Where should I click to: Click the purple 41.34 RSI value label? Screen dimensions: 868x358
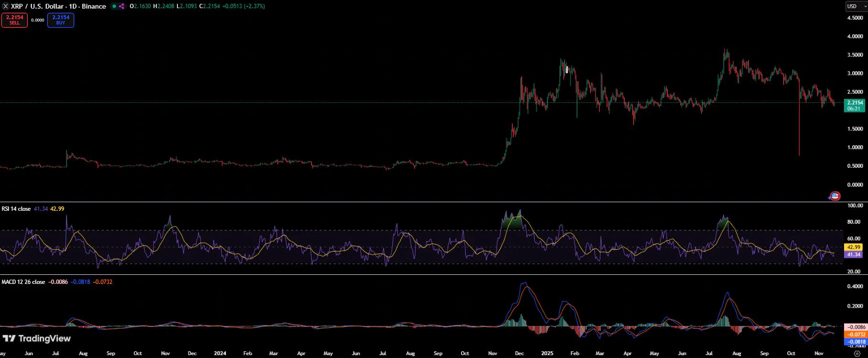coord(854,255)
